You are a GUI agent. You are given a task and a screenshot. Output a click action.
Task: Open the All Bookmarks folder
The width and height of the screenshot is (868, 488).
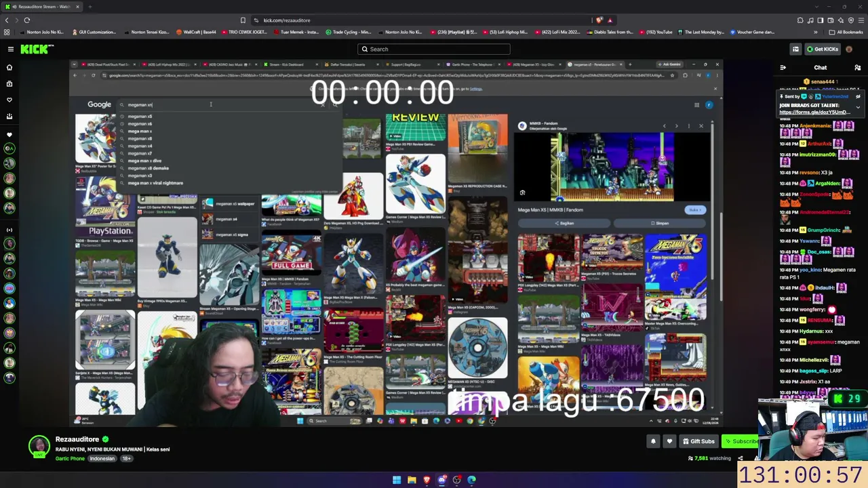pyautogui.click(x=846, y=32)
